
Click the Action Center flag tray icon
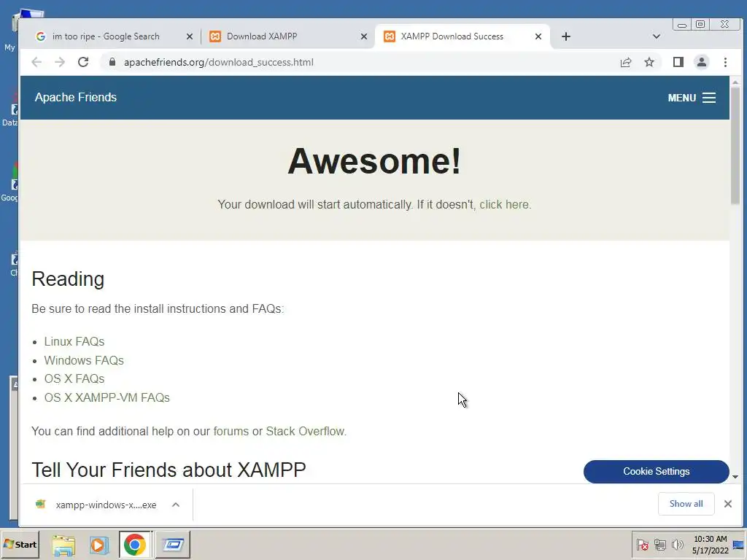point(642,545)
